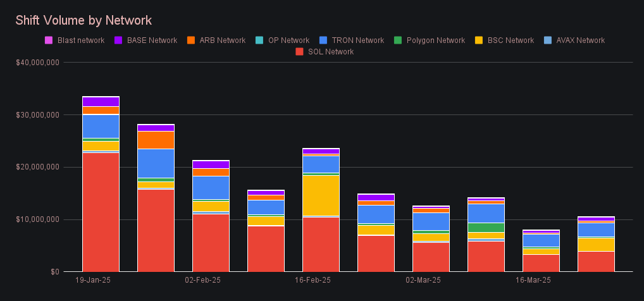Viewport: 644px width, 301px height.
Task: Click the orange ARB Network legend swatch
Action: tap(190, 40)
